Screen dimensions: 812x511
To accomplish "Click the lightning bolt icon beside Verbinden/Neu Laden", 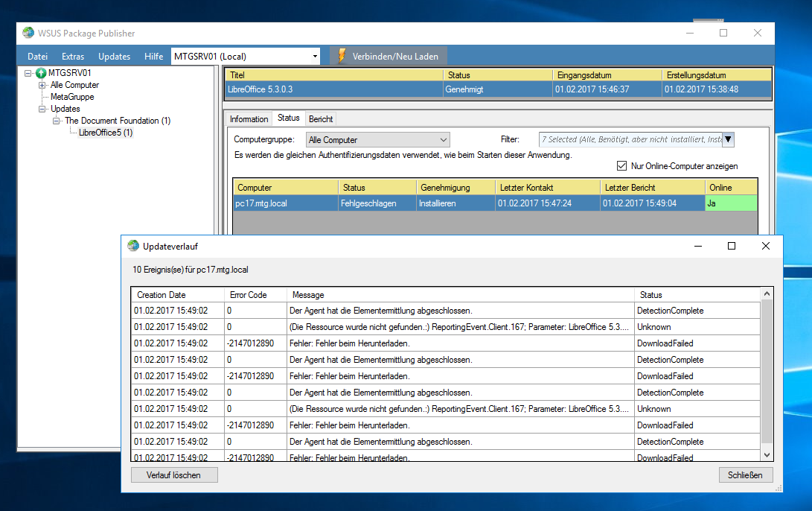I will (342, 56).
